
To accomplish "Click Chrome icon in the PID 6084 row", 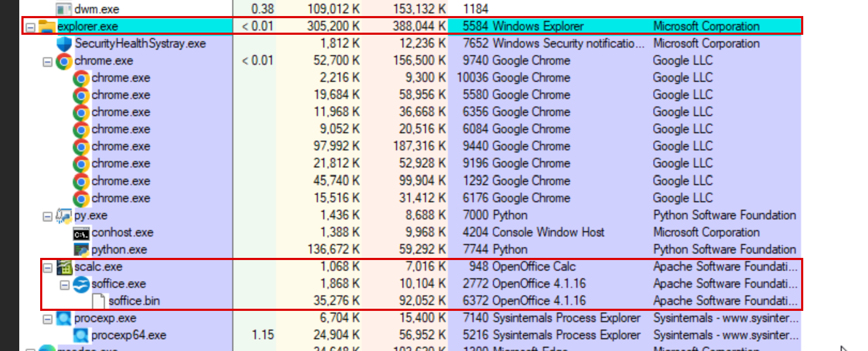I will point(81,129).
